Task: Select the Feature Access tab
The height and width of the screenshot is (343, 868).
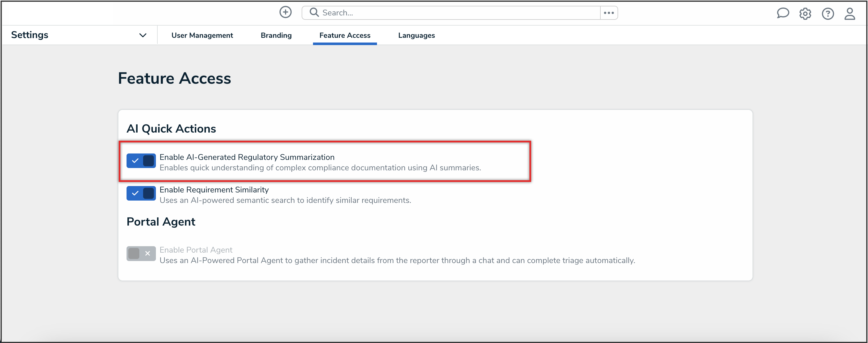Action: [x=344, y=35]
